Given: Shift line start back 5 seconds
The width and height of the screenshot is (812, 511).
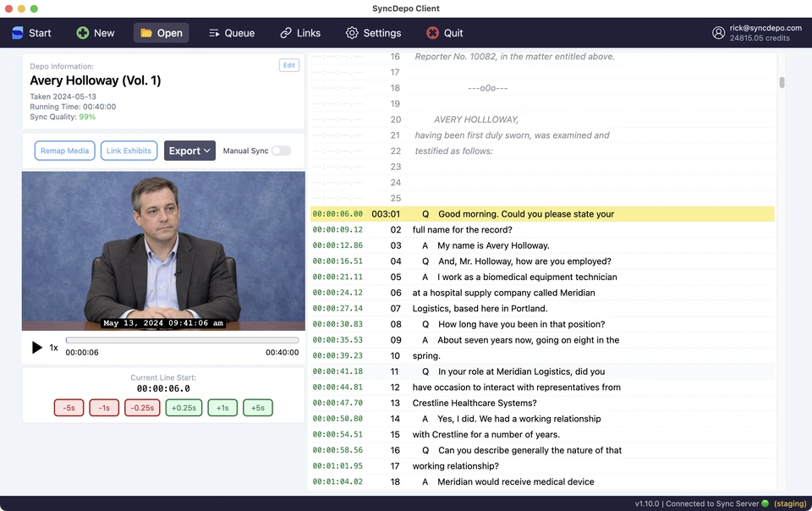Looking at the screenshot, I should (69, 408).
